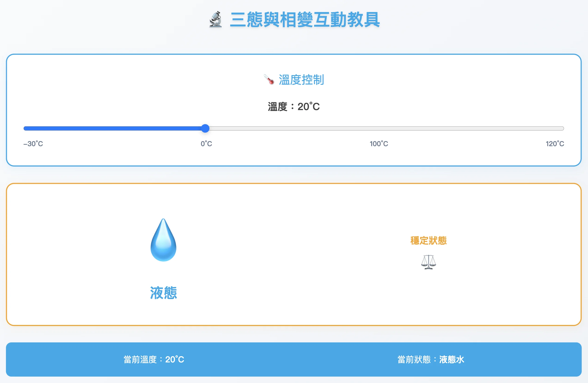Click the blue temperature slider thumb
The height and width of the screenshot is (383, 588).
point(205,128)
